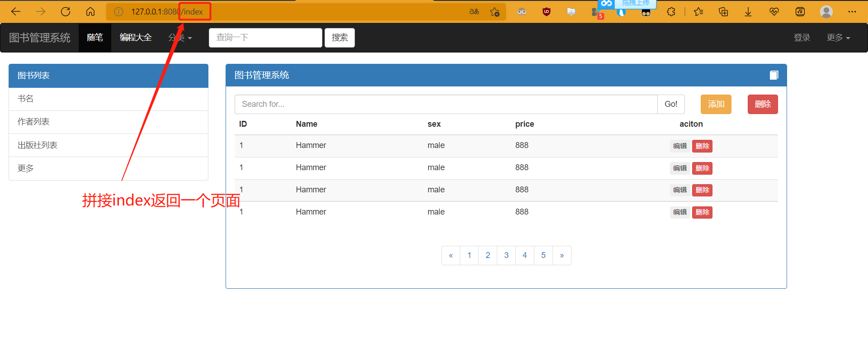
Task: Open the translate icon in the address bar
Action: point(474,12)
